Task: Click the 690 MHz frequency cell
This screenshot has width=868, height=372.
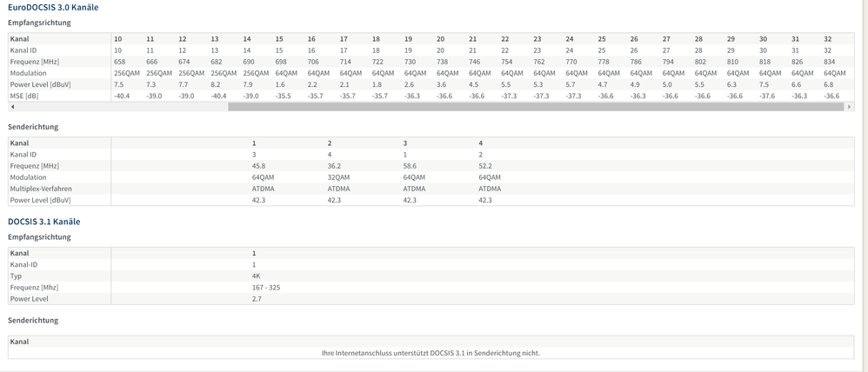Action: pos(249,62)
